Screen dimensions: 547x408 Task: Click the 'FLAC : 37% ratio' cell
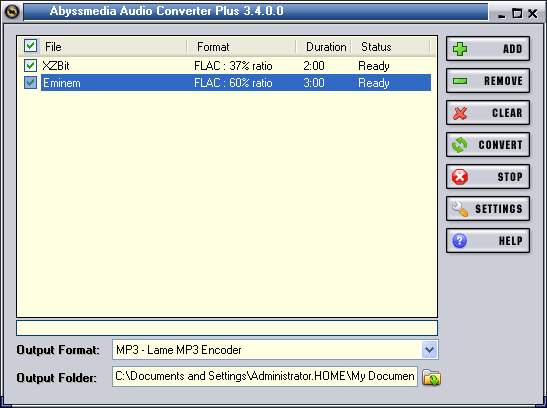point(233,66)
